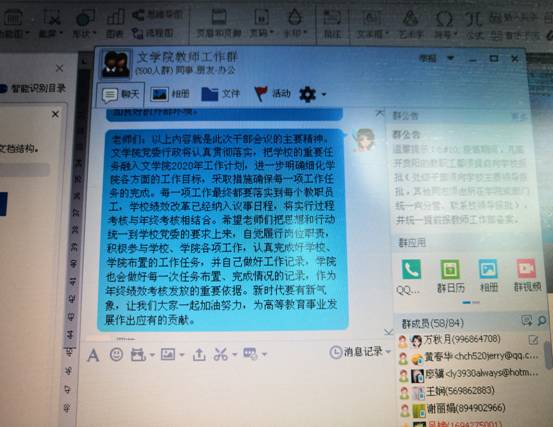Open the 活动 activity tab

coord(273,94)
